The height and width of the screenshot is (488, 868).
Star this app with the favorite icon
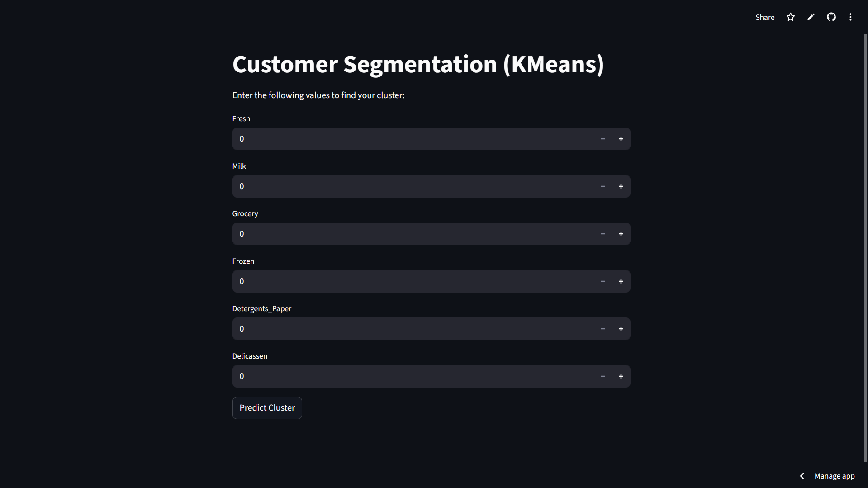(x=790, y=17)
